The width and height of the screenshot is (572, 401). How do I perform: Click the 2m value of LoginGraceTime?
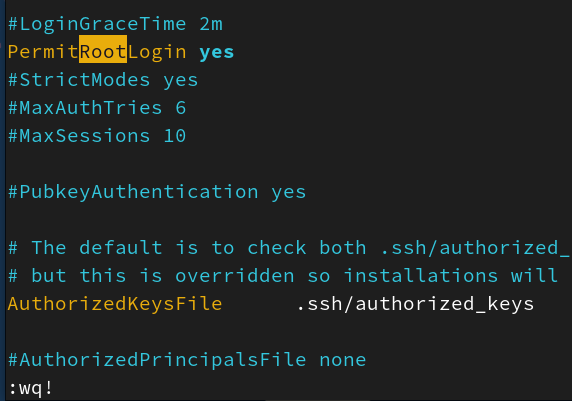211,24
